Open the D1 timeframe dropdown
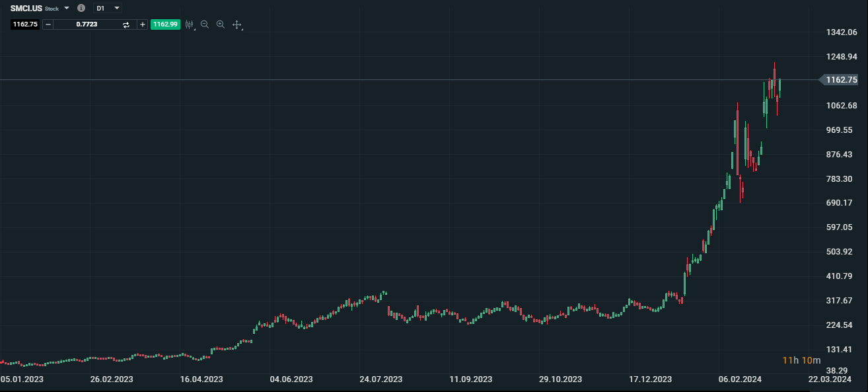 pyautogui.click(x=108, y=8)
